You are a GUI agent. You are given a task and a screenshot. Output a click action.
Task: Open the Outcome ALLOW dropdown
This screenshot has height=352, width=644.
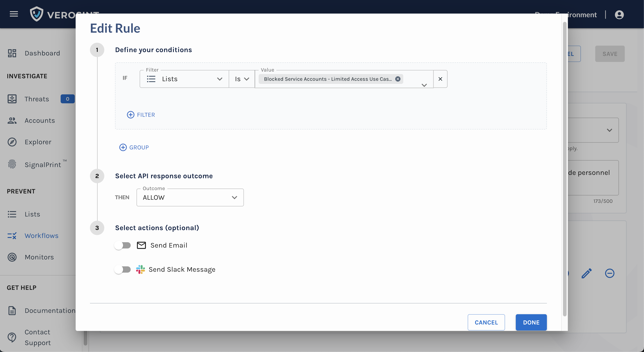(190, 197)
